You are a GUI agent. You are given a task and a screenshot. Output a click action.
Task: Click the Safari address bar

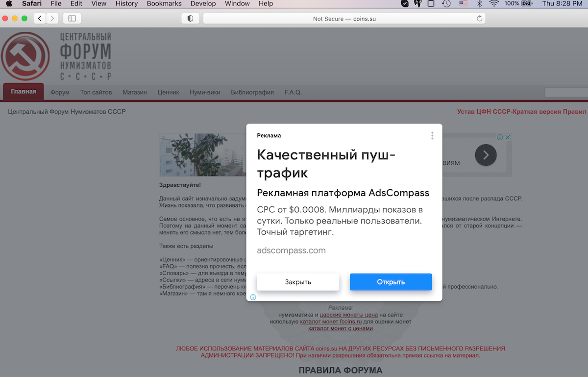(x=344, y=19)
